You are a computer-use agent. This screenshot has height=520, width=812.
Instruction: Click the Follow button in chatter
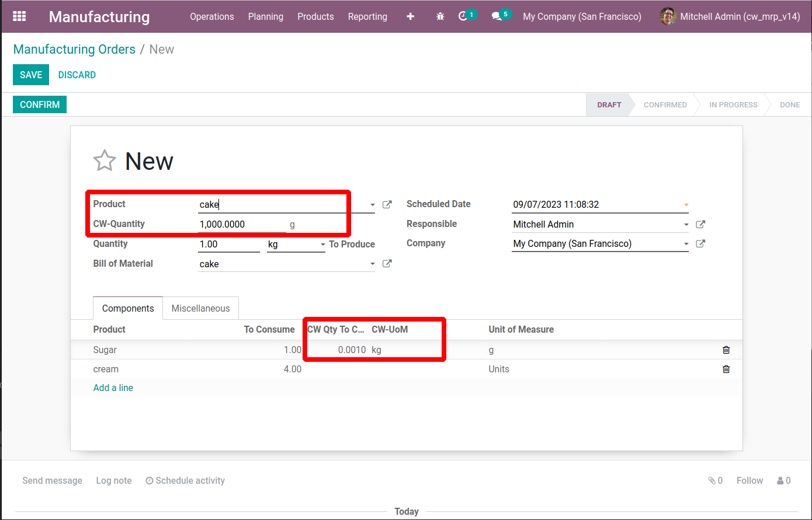[x=749, y=480]
